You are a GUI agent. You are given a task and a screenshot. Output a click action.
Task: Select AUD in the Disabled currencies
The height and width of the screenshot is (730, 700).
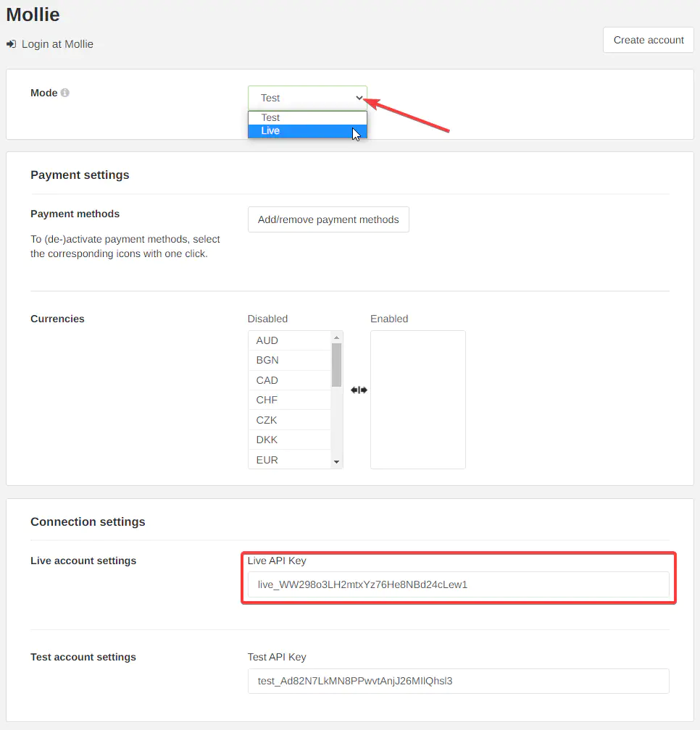tap(290, 340)
